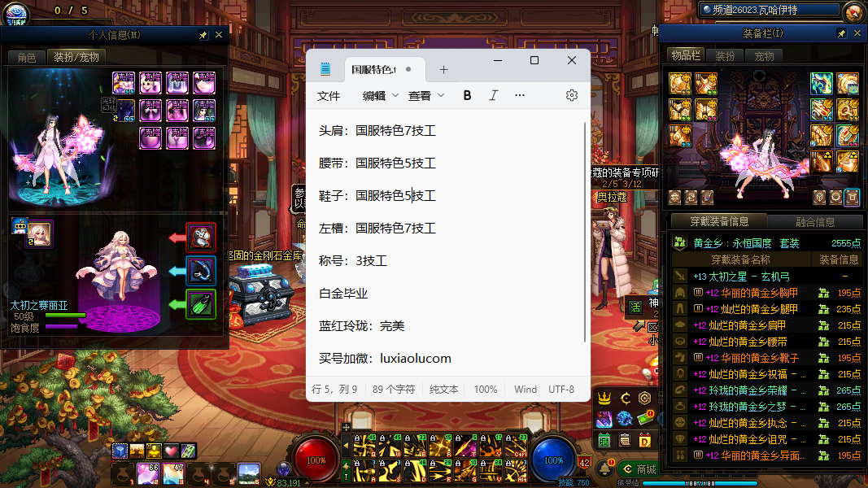Switch to the 角色 tab

click(27, 57)
